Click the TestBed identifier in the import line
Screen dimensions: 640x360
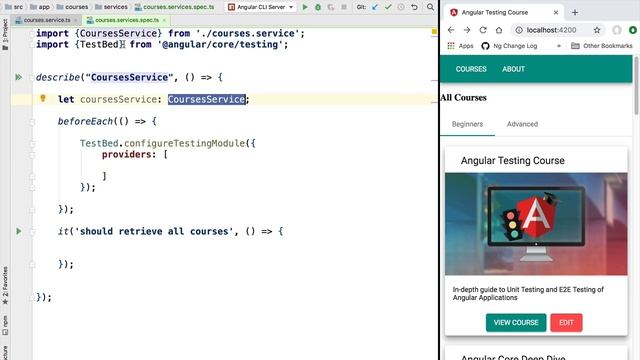[99, 44]
